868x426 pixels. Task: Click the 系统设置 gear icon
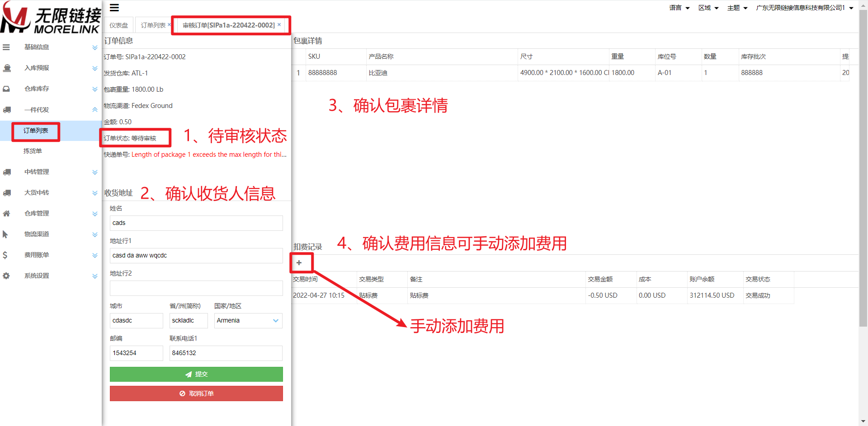6,276
